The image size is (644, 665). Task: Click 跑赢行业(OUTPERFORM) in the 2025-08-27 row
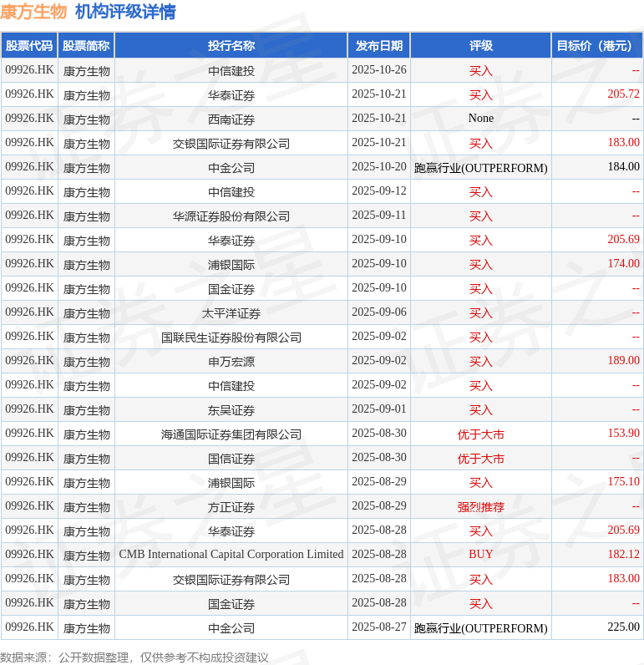(x=481, y=628)
